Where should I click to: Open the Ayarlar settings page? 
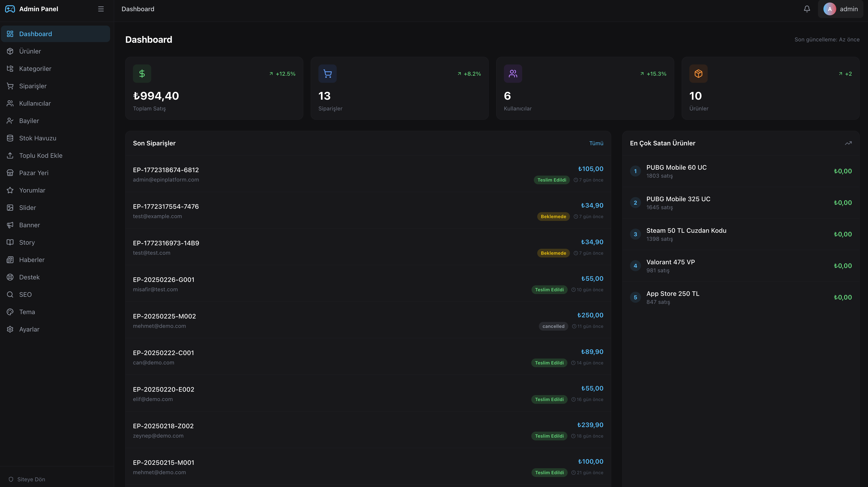click(x=29, y=329)
